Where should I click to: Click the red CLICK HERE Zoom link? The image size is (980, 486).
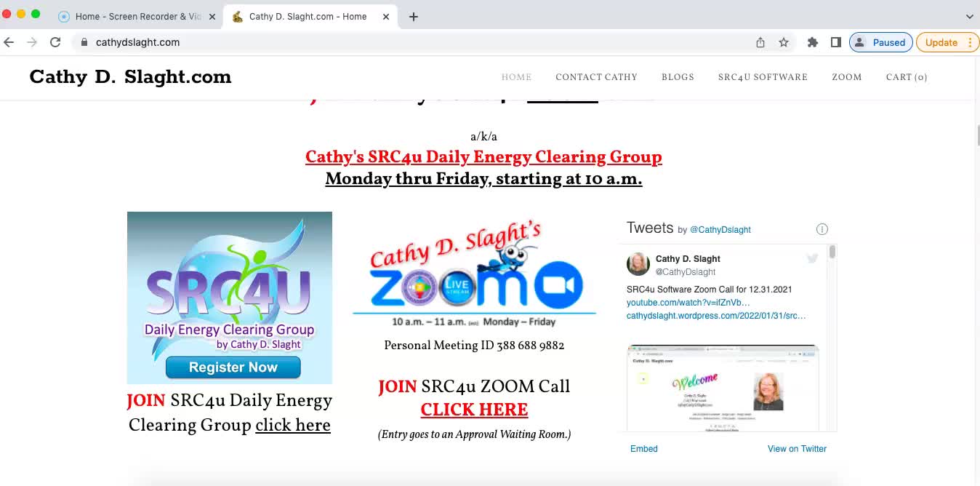pos(474,410)
